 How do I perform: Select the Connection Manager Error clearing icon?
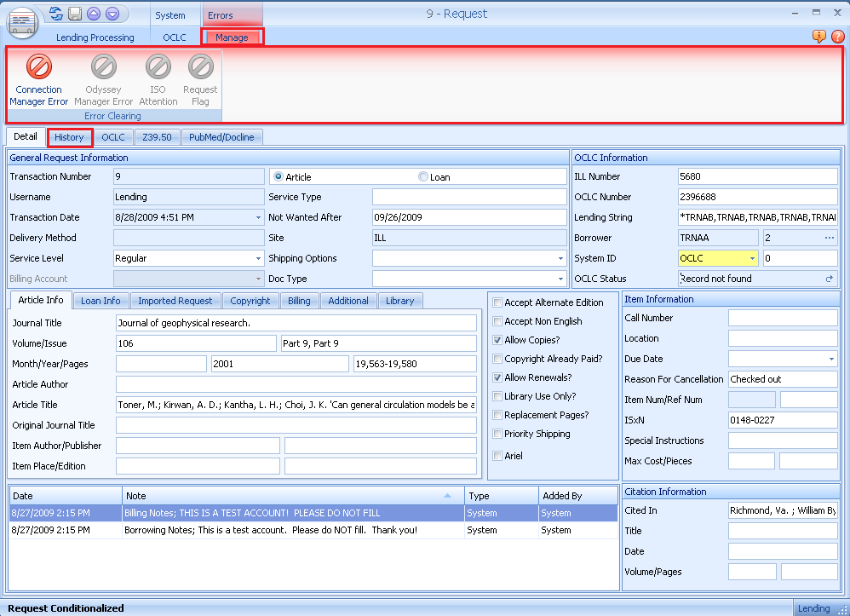[38, 77]
